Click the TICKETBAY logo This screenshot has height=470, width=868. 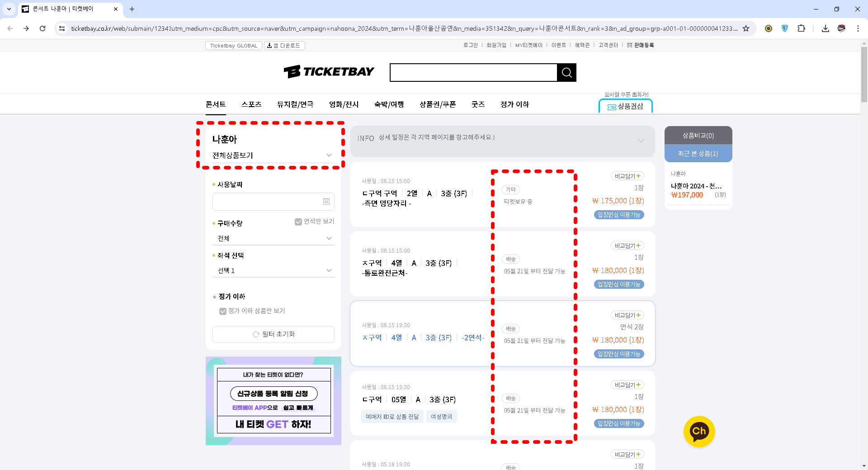(329, 72)
